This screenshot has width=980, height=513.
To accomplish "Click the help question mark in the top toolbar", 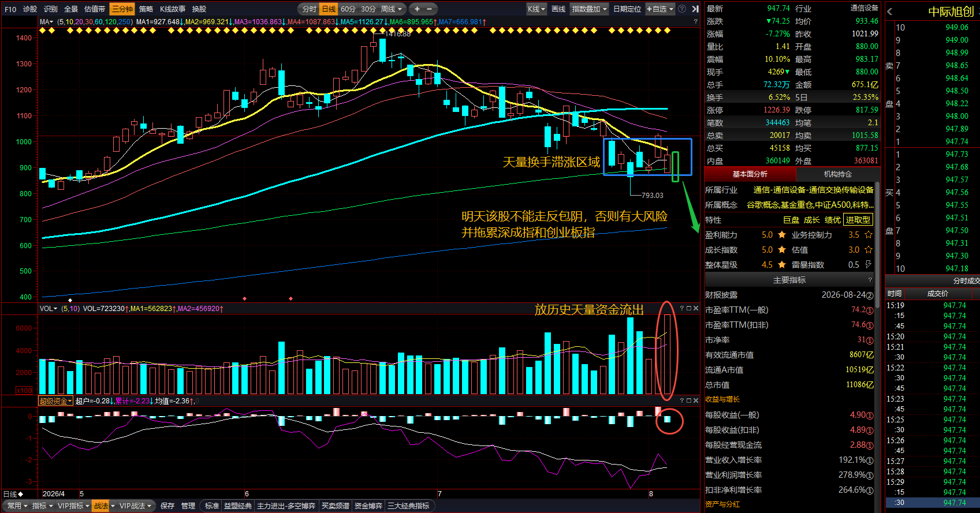I will (x=682, y=9).
